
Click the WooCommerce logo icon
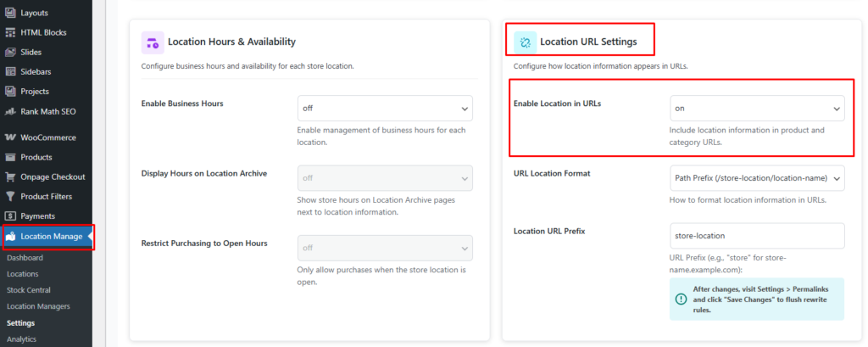point(10,137)
